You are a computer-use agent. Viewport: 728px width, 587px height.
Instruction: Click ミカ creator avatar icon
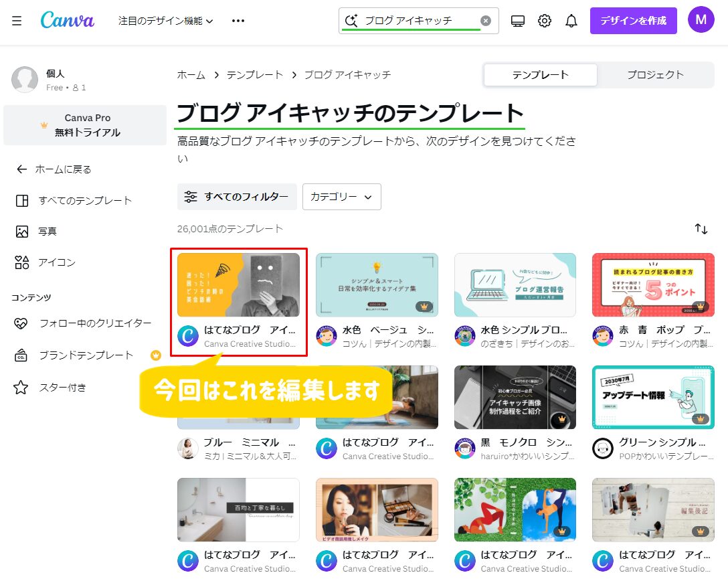click(188, 448)
